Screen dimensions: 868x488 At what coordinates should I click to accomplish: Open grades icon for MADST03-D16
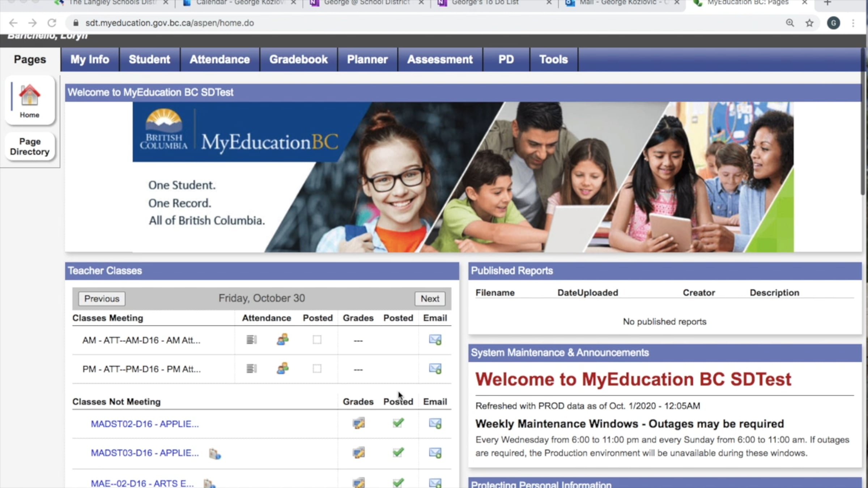359,453
